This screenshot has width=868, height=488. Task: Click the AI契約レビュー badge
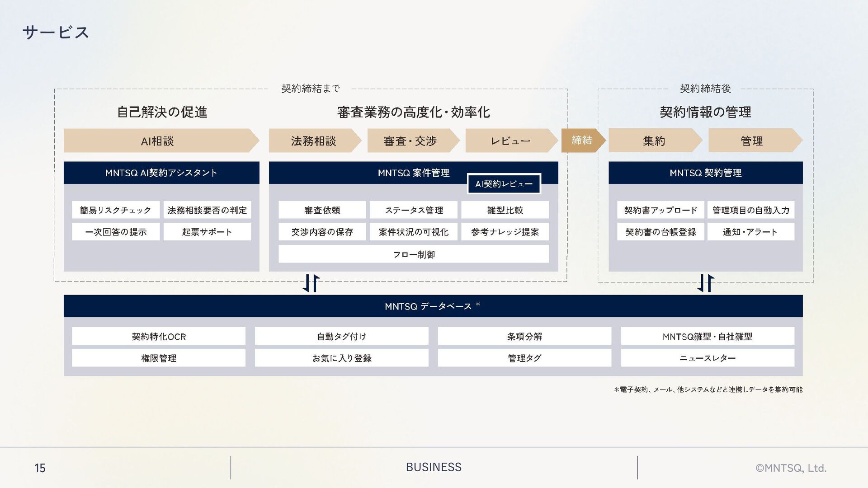[504, 184]
